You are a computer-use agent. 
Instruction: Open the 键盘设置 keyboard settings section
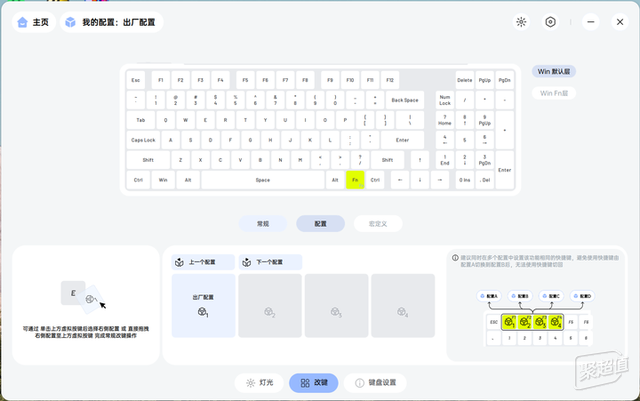[x=375, y=383]
